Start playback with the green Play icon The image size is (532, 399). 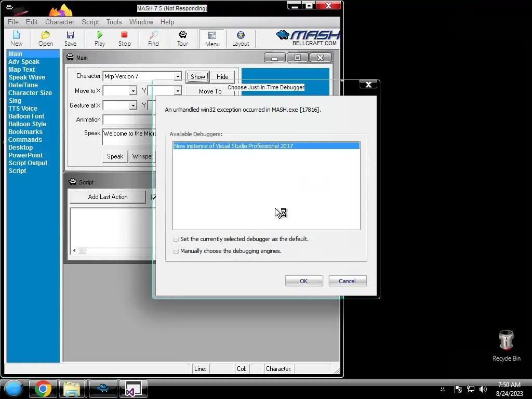pyautogui.click(x=100, y=38)
